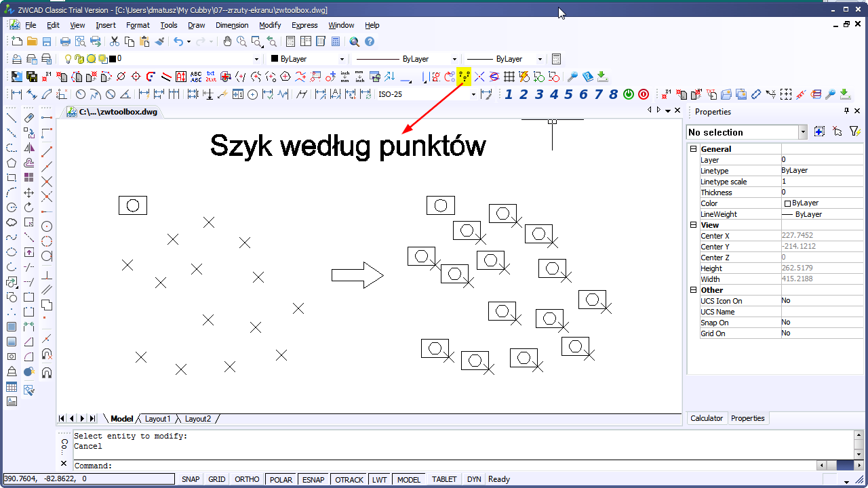This screenshot has height=488, width=868.
Task: Select the Rotate tool
Action: (28, 207)
